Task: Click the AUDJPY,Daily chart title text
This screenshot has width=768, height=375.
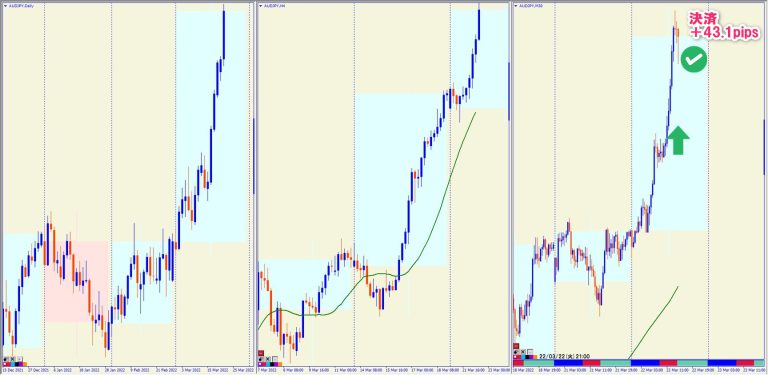Action: pyautogui.click(x=21, y=6)
